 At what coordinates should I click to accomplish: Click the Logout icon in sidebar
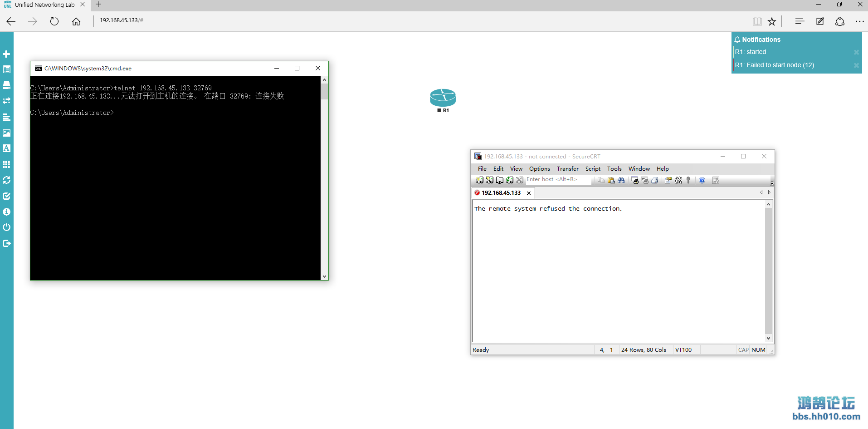coord(6,243)
